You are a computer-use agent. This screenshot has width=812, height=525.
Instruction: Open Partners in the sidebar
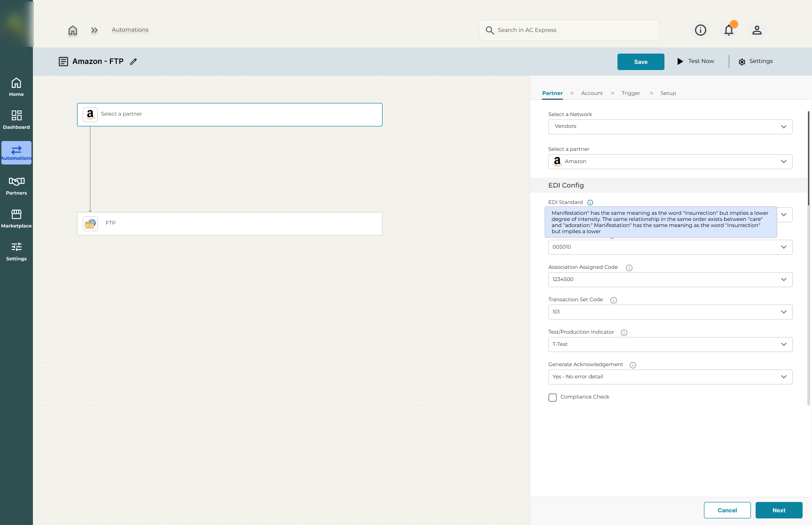click(x=16, y=186)
